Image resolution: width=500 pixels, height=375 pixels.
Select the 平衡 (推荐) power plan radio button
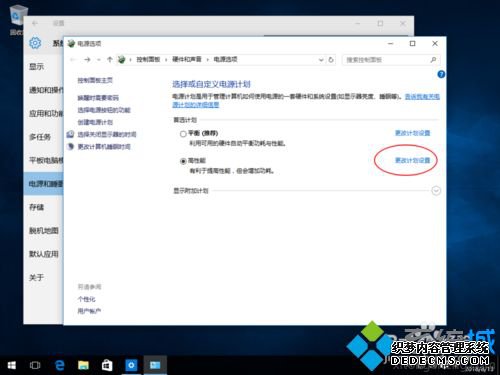coord(183,134)
